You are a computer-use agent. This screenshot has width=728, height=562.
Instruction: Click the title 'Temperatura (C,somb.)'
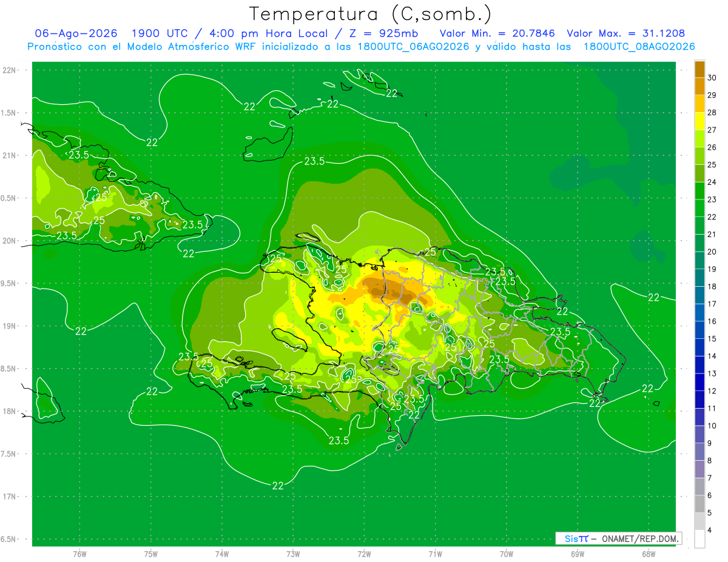[371, 14]
